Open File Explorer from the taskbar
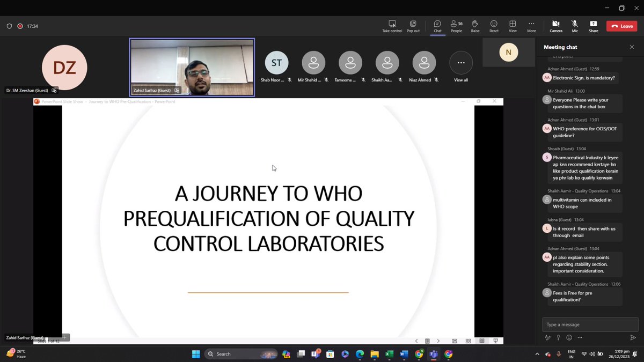Viewport: 644px width, 362px height. 374,354
